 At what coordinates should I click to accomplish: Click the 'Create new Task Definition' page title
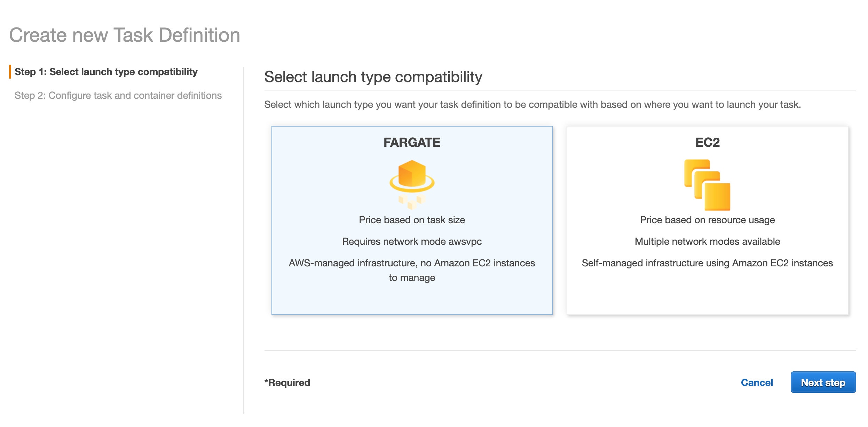pos(125,35)
